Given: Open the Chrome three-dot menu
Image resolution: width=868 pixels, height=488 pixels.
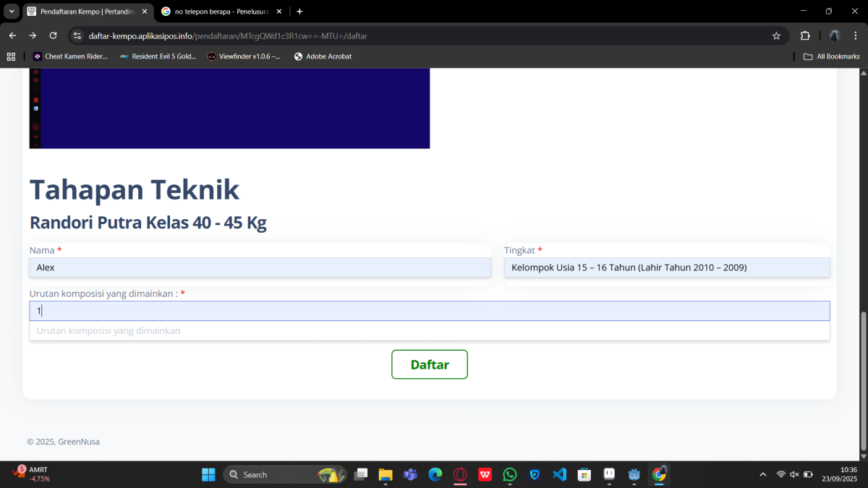Looking at the screenshot, I should [855, 35].
